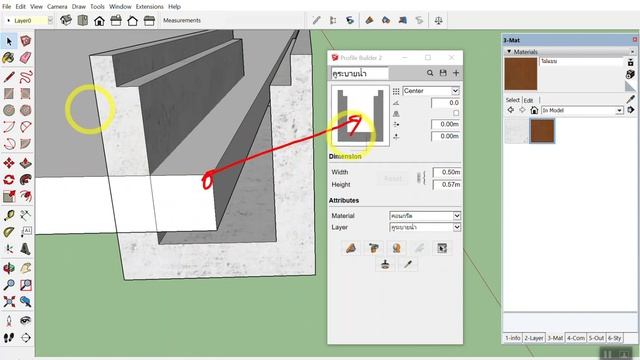The height and width of the screenshot is (360, 640).
Task: Choose the Orbit tool
Action: pos(9,268)
